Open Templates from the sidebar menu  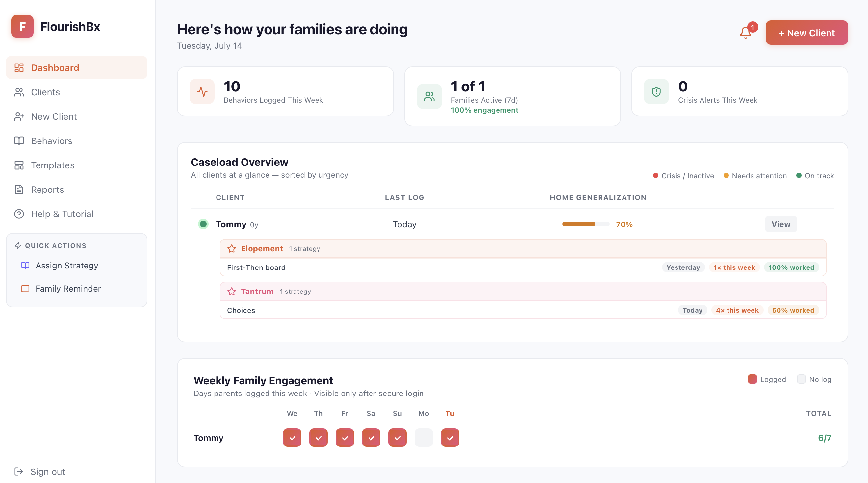tap(76, 165)
